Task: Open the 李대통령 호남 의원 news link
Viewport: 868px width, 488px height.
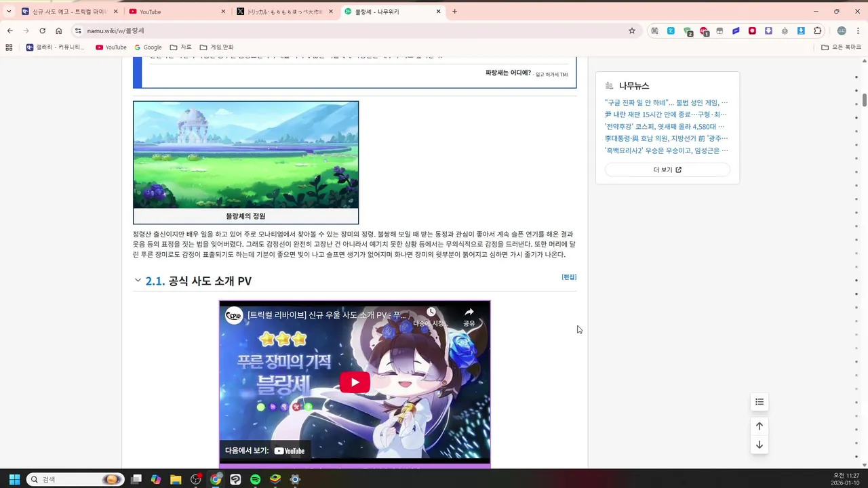Action: pos(666,138)
